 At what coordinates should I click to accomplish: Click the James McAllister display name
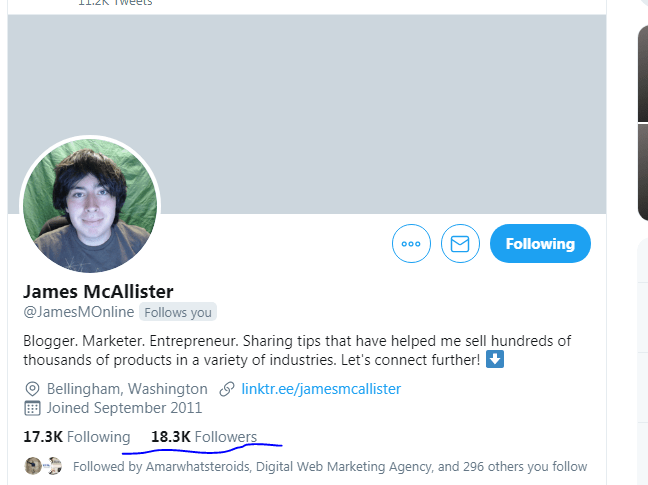click(x=98, y=291)
